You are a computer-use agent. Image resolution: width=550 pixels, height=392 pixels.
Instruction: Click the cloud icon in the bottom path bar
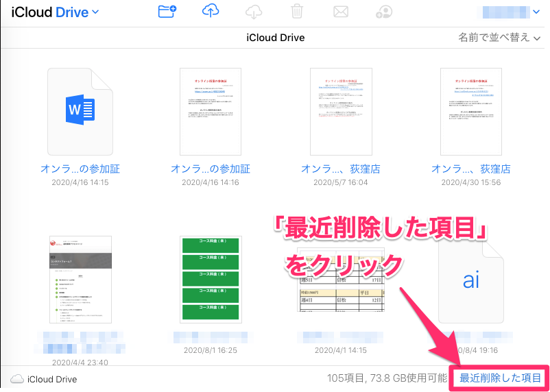coord(17,379)
